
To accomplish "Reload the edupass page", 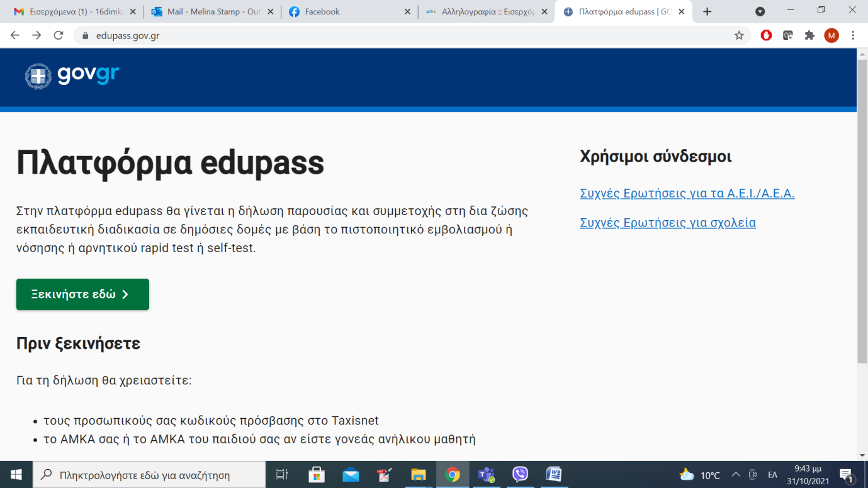I will coord(59,36).
